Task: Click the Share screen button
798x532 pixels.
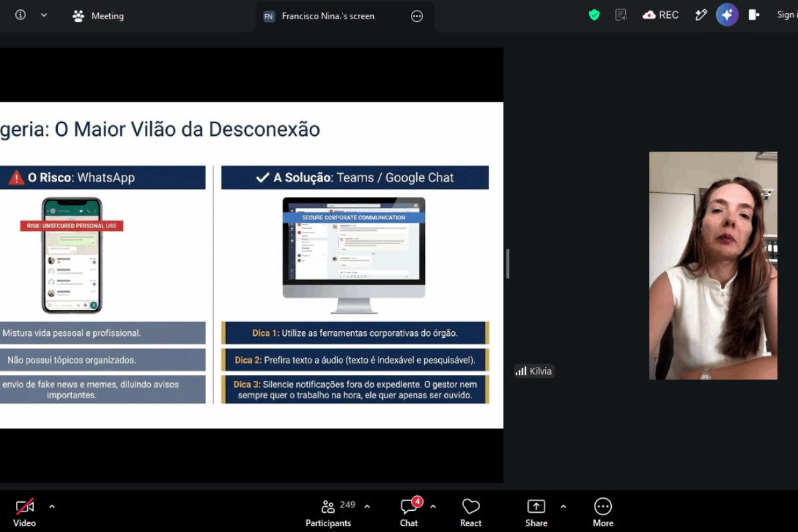Action: (536, 513)
